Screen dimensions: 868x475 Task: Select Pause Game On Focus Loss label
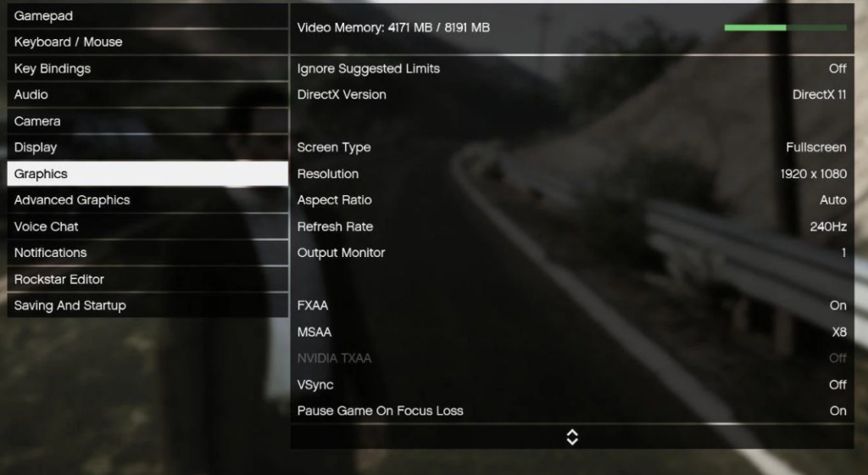click(x=381, y=411)
